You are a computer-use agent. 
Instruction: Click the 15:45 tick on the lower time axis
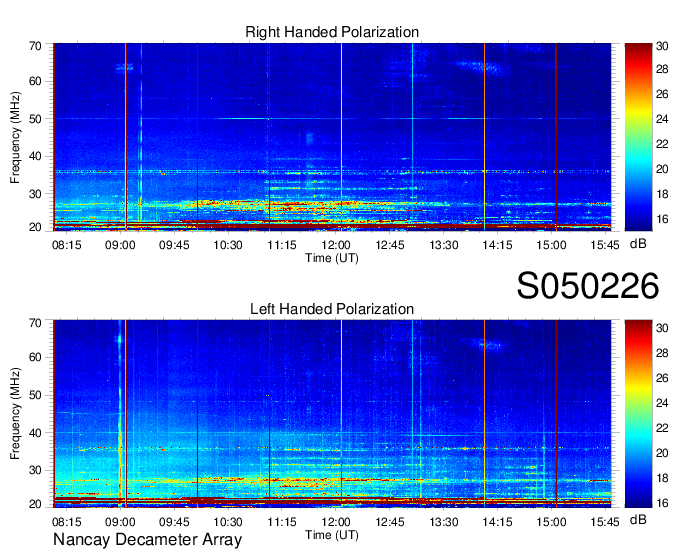(x=605, y=522)
